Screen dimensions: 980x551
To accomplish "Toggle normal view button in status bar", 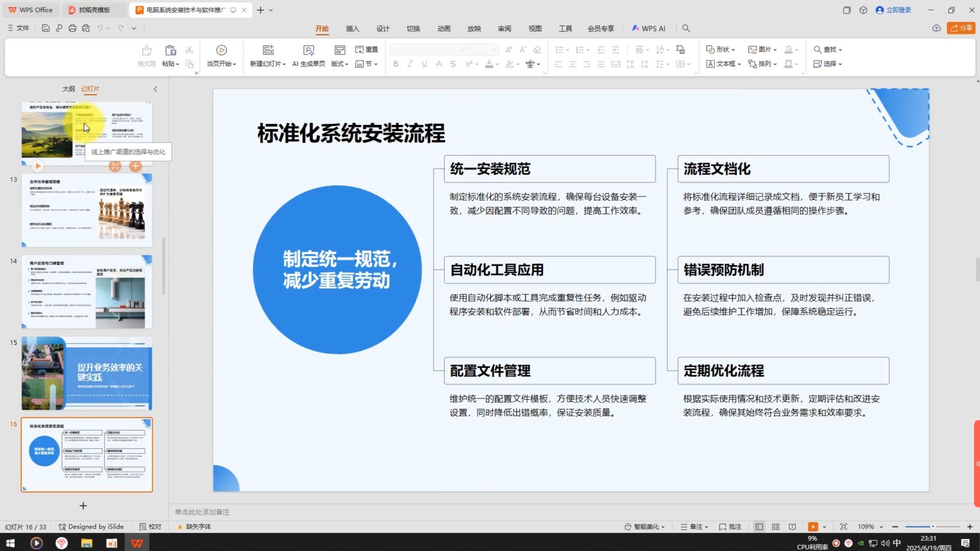I will pyautogui.click(x=759, y=526).
